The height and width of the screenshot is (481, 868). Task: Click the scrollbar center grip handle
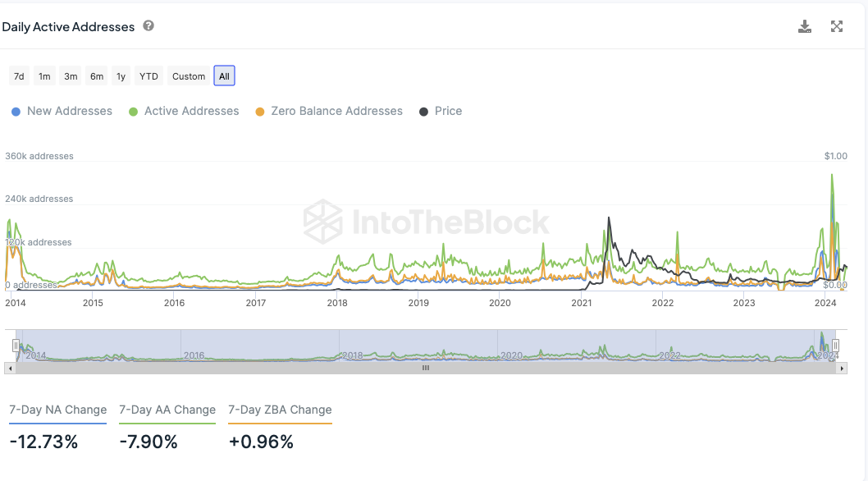tap(426, 368)
